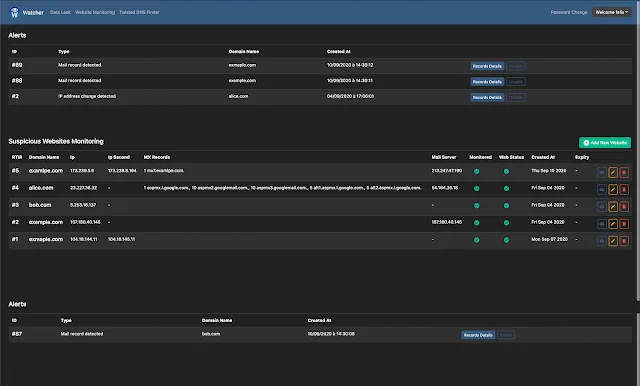The width and height of the screenshot is (640, 386).
Task: Delete the alice.com website entry
Action: 624,189
